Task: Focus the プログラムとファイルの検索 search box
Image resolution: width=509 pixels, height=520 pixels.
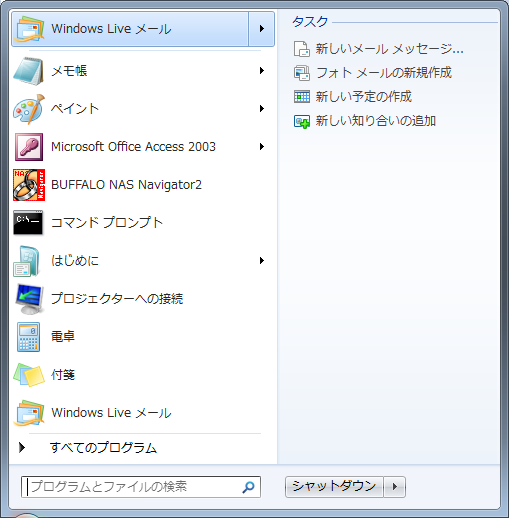Action: (x=141, y=487)
